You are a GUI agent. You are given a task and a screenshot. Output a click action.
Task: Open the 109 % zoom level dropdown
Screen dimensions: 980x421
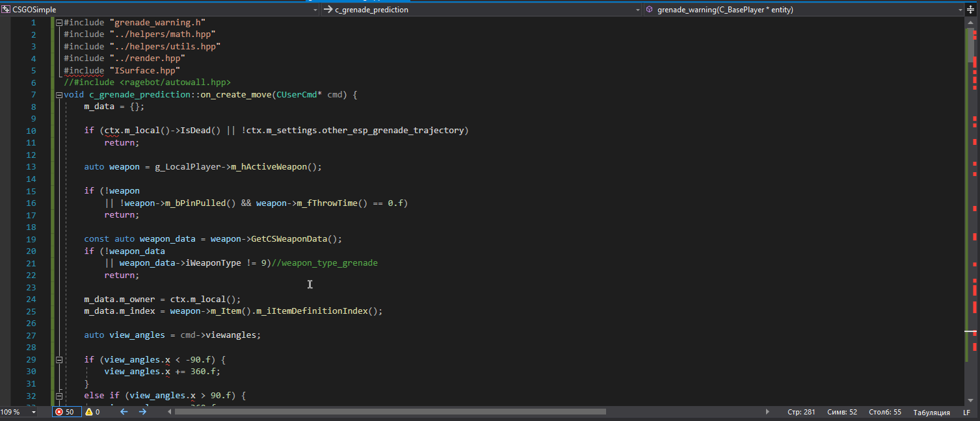point(34,412)
